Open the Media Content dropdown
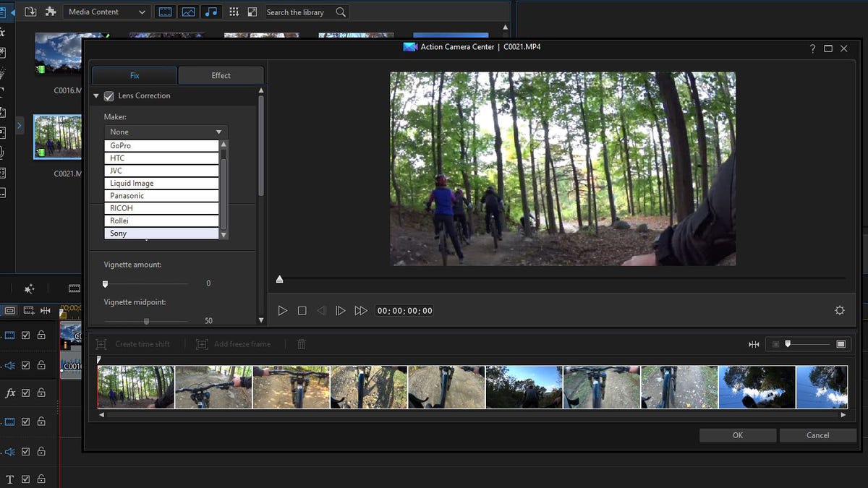Image resolution: width=868 pixels, height=488 pixels. 106,12
